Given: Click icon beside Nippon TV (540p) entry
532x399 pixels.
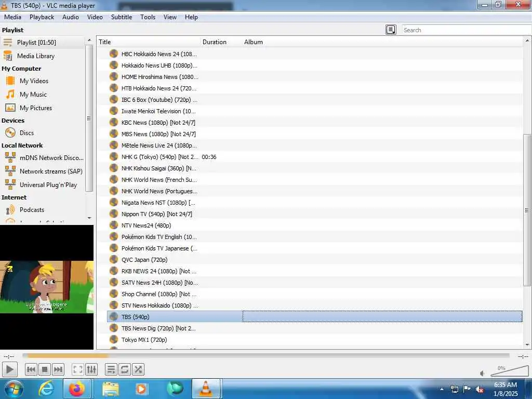Looking at the screenshot, I should pyautogui.click(x=114, y=214).
